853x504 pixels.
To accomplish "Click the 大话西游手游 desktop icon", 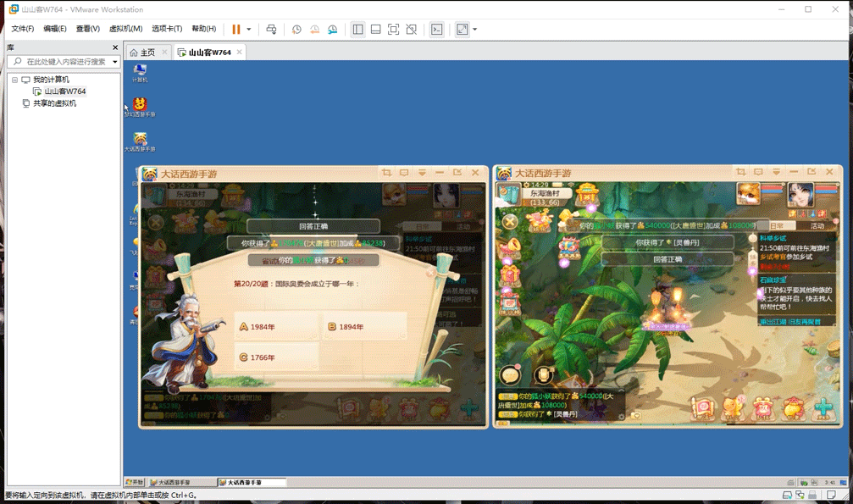I will tap(140, 141).
